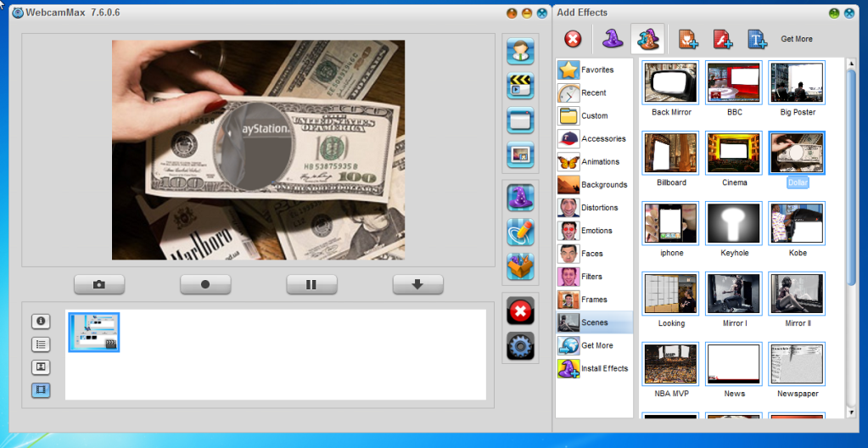Open the picture-in-picture source icon

(520, 154)
